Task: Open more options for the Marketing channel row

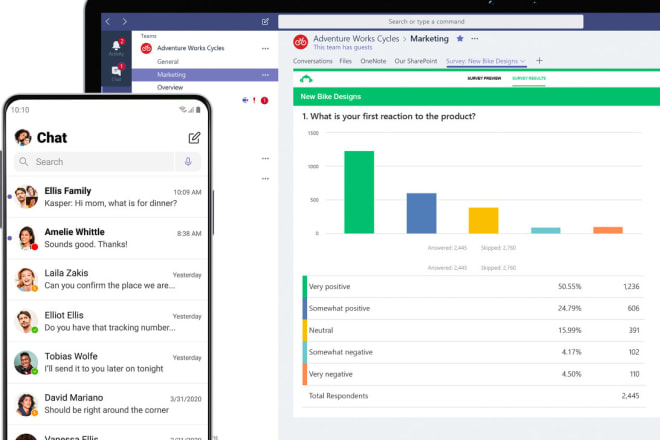Action: (265, 75)
